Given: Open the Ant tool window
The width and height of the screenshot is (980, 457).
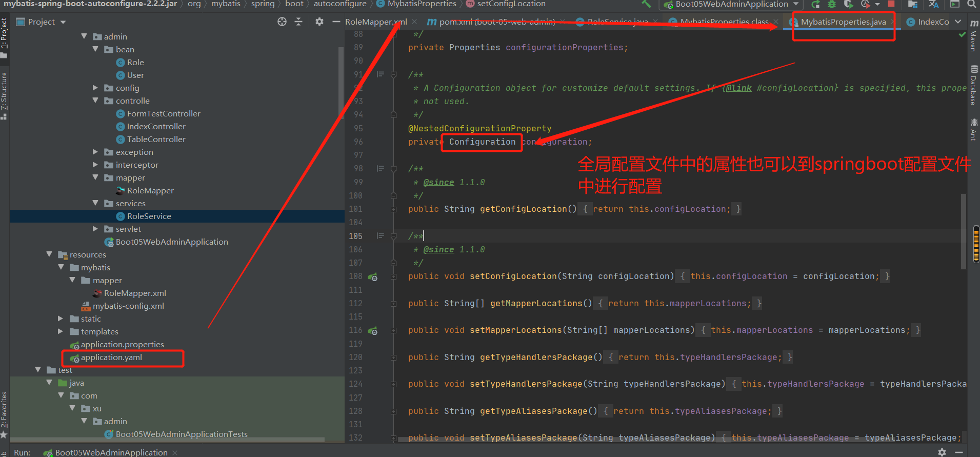Looking at the screenshot, I should coord(973,129).
